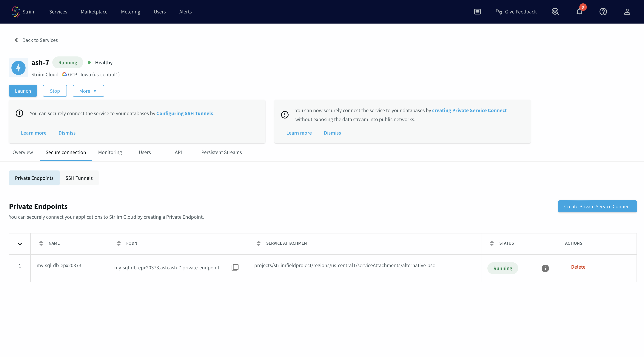Open the user profile icon

(x=627, y=12)
